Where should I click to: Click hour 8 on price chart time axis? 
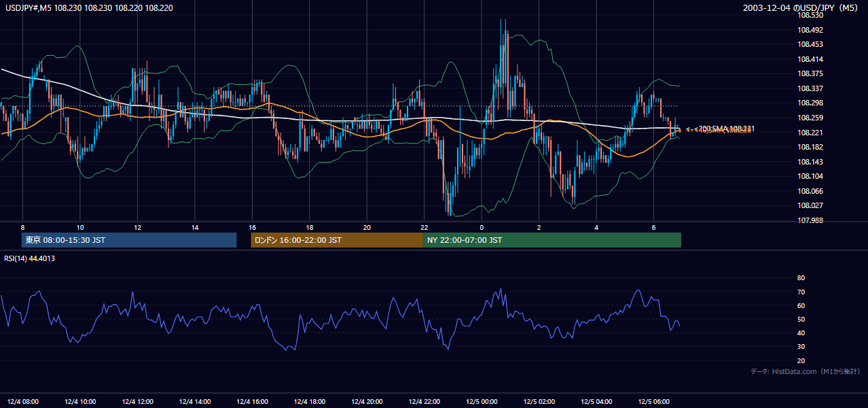pyautogui.click(x=22, y=227)
